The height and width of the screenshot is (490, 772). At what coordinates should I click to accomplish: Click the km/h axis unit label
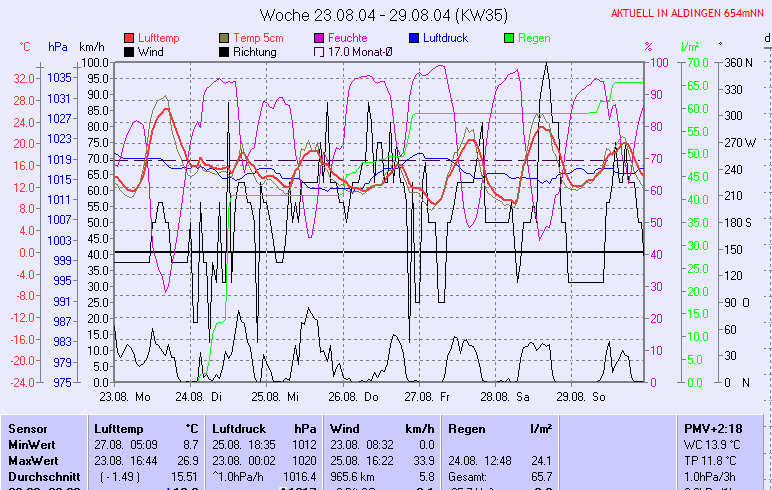[91, 47]
